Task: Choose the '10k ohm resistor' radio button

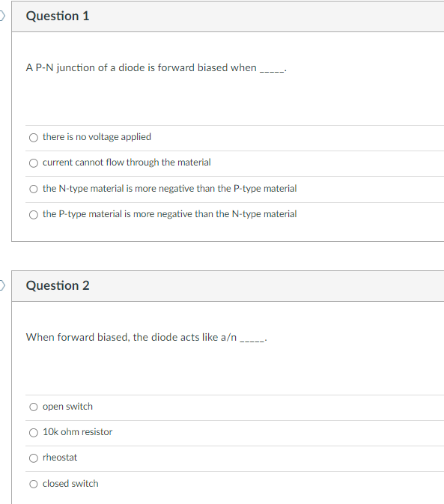Action: pos(34,433)
